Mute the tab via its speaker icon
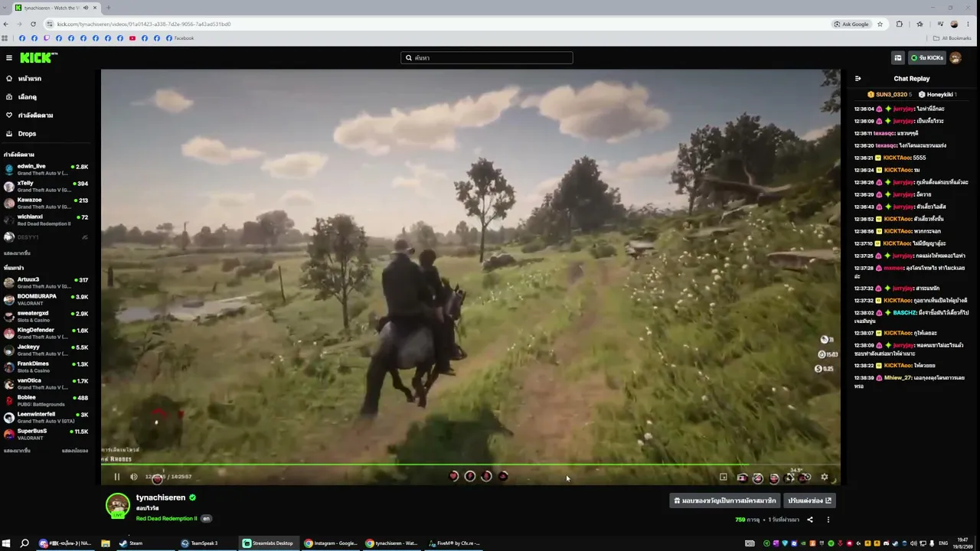This screenshot has height=551, width=980. coord(85,8)
